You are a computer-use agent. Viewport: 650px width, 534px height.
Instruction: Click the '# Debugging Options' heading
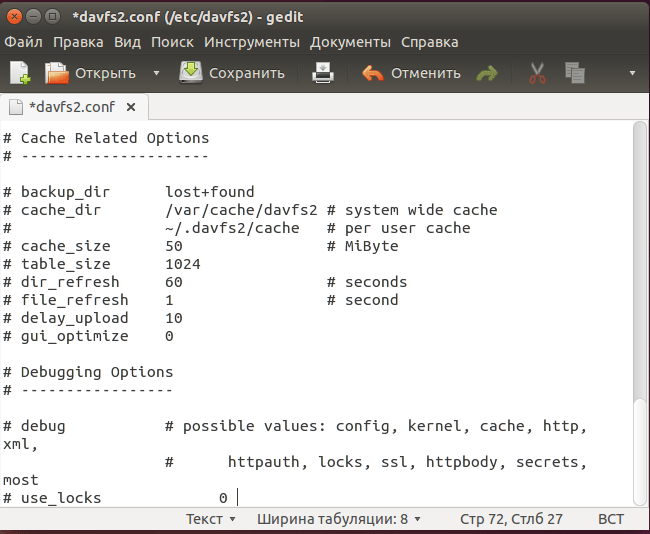(x=88, y=372)
